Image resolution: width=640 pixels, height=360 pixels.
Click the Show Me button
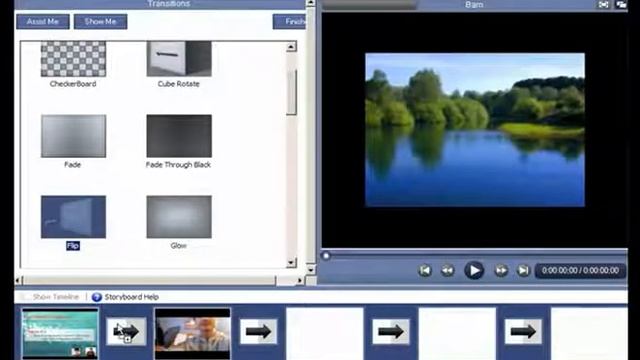click(x=100, y=22)
